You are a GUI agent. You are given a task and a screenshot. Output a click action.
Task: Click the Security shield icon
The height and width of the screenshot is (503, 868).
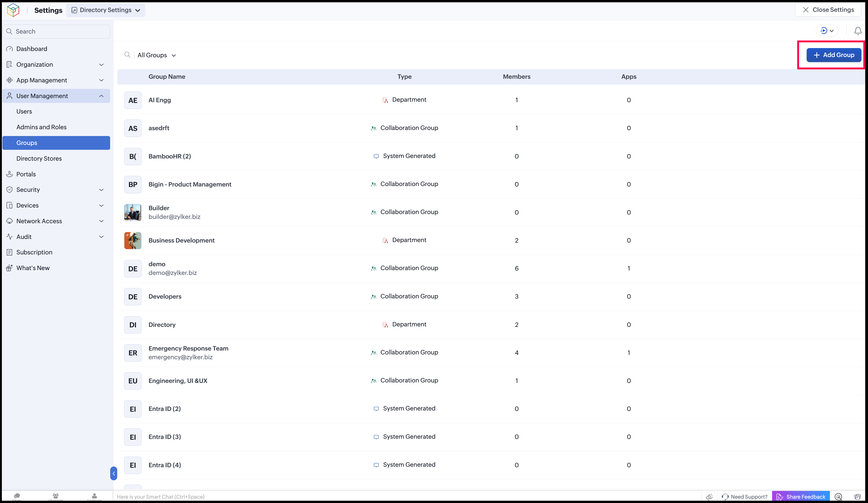pos(9,189)
